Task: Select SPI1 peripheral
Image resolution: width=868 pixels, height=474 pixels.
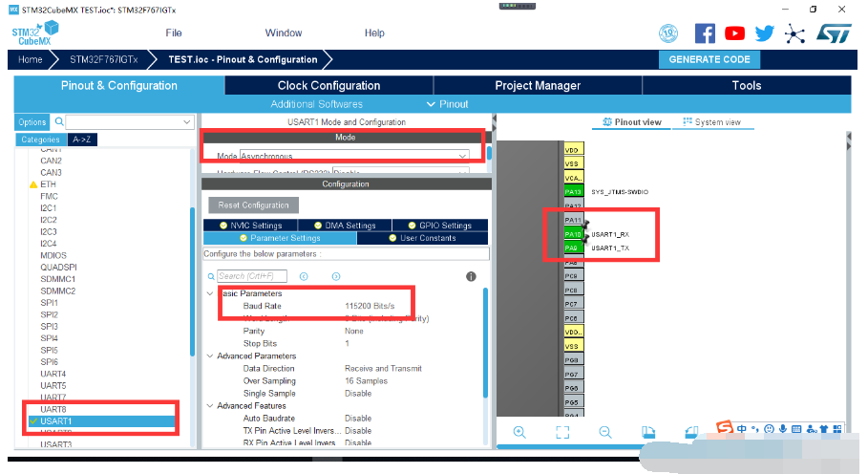Action: pos(49,303)
